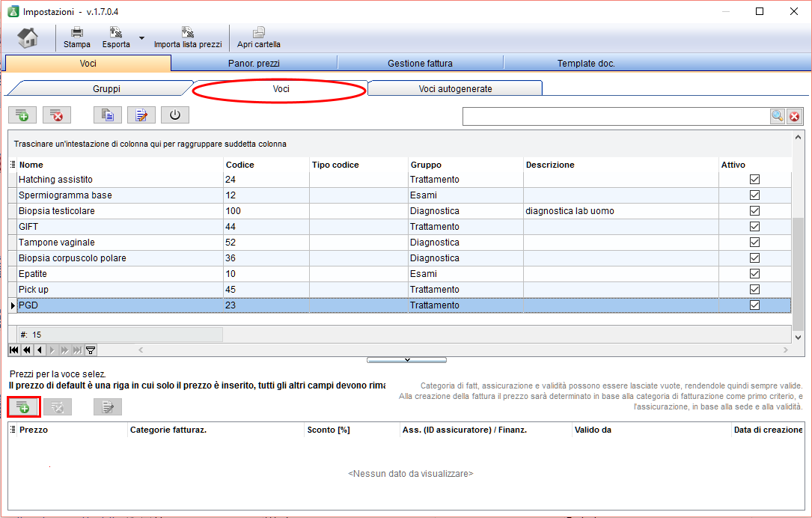Click Importa lista prezzi
812x518 pixels.
point(187,38)
